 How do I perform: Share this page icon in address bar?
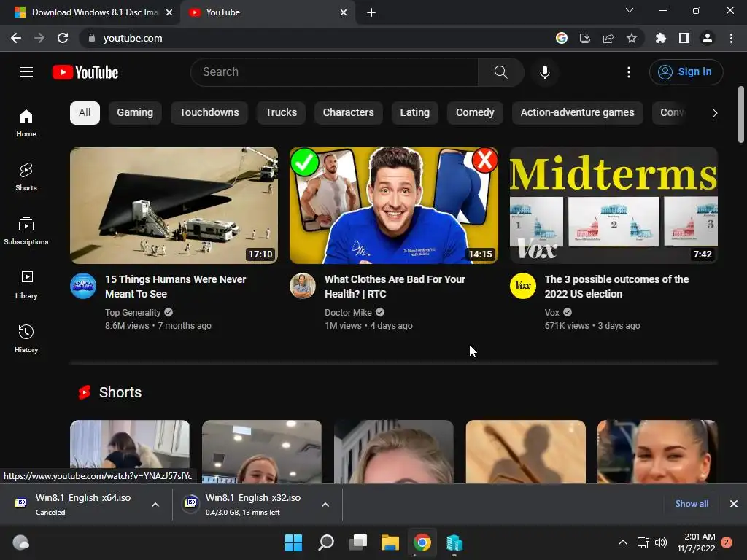point(608,38)
